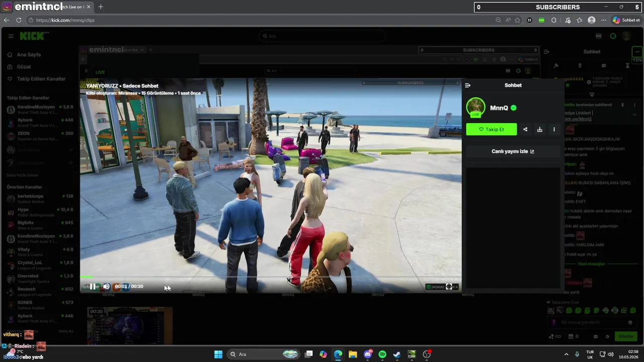Click the Takip Et follow button
Screen dimensions: 644x362
(x=492, y=129)
